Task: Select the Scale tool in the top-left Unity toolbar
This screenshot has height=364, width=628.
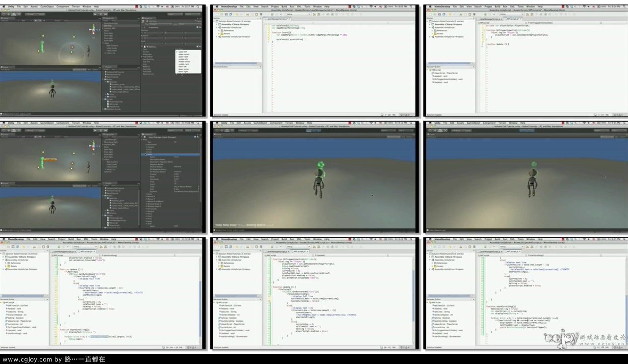Action: (19, 14)
